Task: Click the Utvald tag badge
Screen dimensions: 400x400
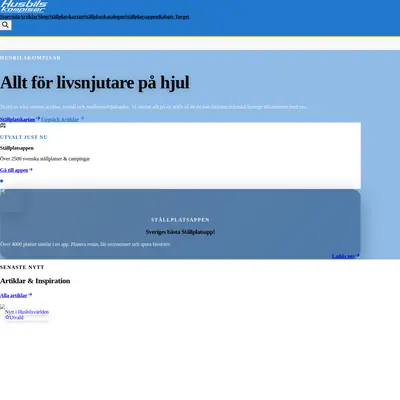Action: pos(14,318)
